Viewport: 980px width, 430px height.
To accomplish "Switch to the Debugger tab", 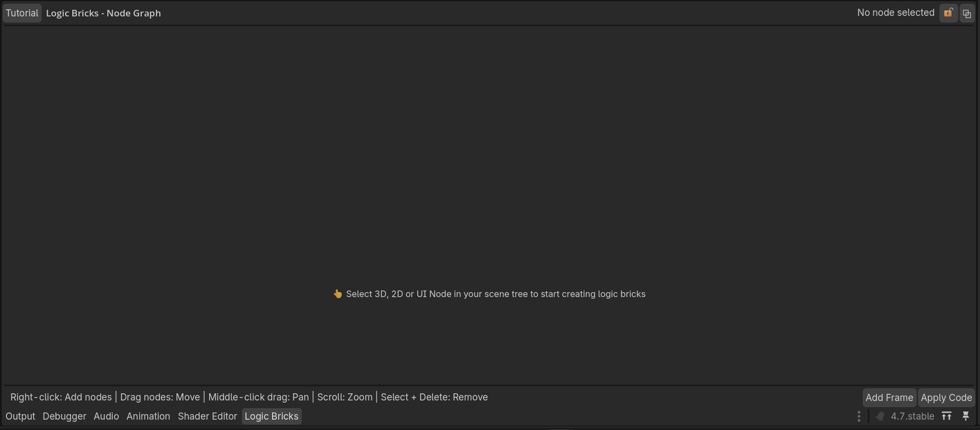I will click(x=65, y=416).
